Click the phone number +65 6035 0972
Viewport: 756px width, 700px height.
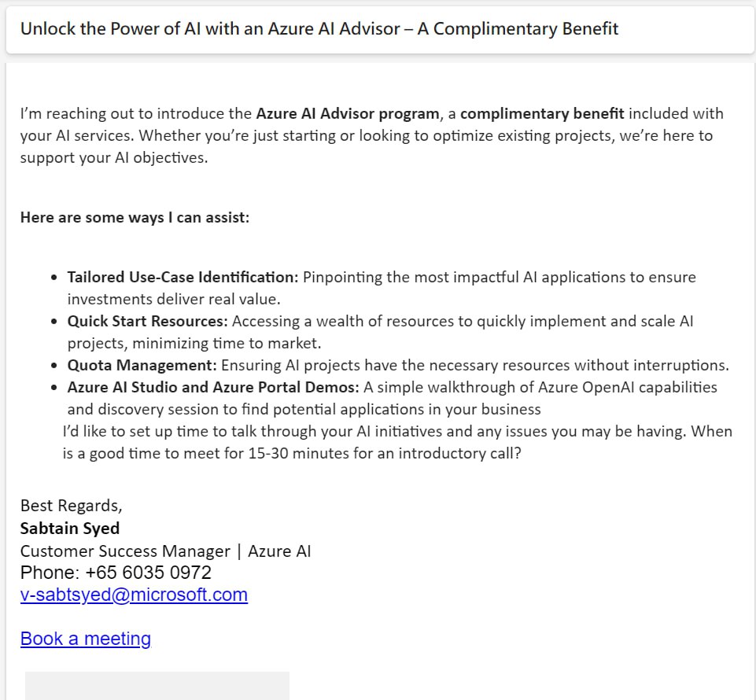point(148,573)
